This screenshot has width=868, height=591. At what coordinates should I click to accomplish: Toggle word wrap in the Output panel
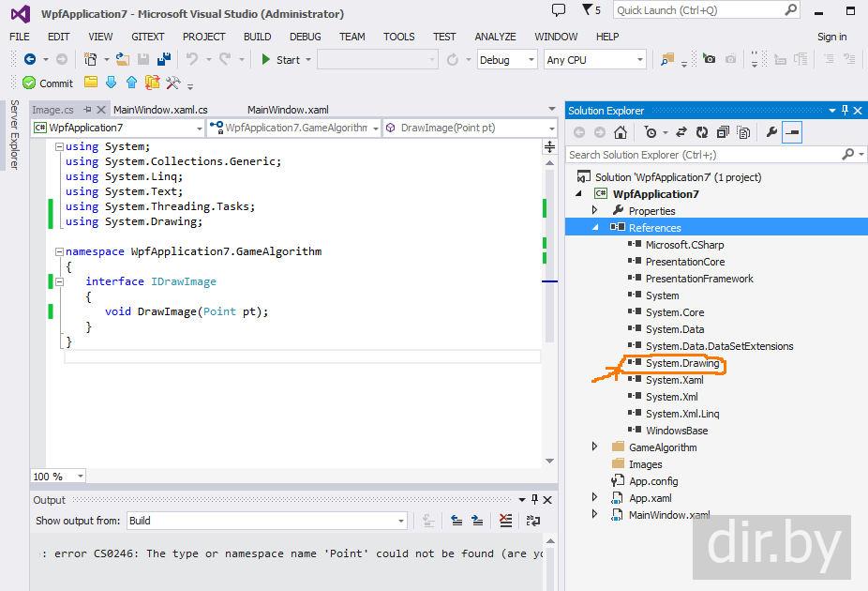pos(532,521)
